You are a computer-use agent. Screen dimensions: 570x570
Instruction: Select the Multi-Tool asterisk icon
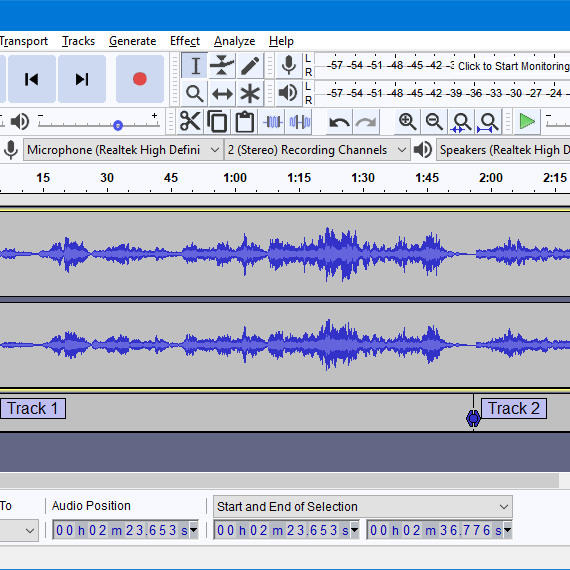(250, 94)
